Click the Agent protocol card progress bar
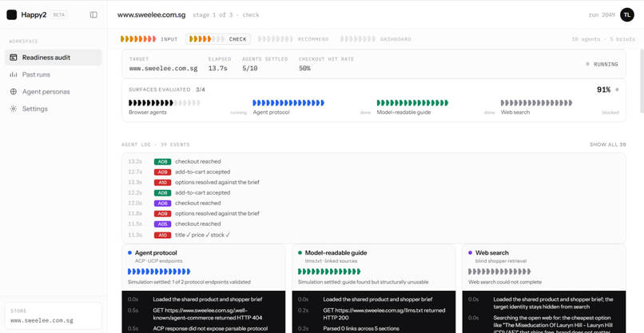This screenshot has width=644, height=333. (159, 272)
